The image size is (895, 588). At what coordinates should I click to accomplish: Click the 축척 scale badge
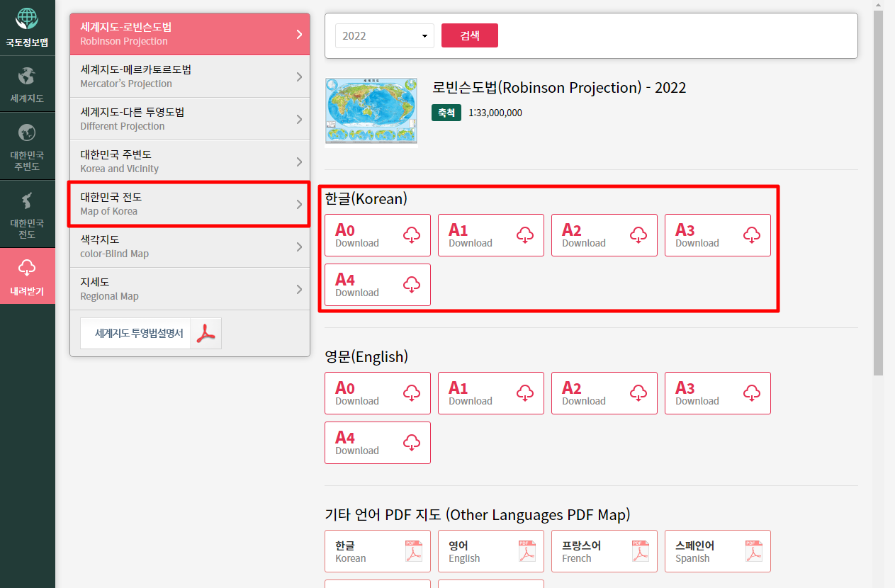[x=447, y=113]
